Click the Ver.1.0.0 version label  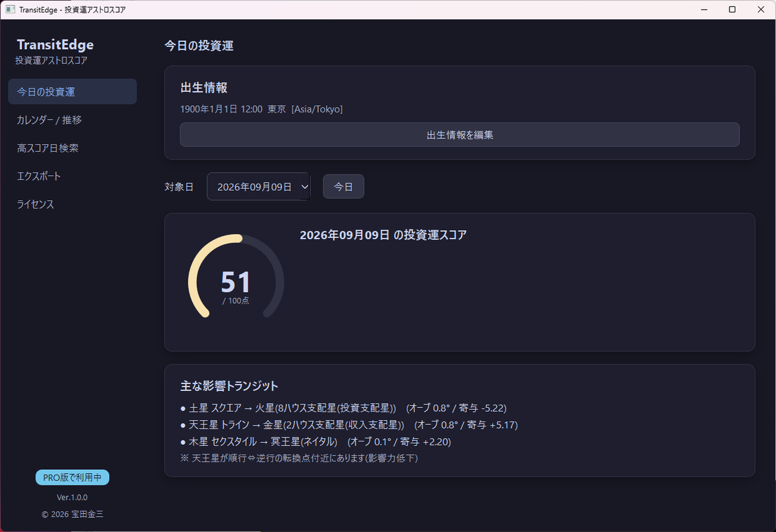[72, 498]
